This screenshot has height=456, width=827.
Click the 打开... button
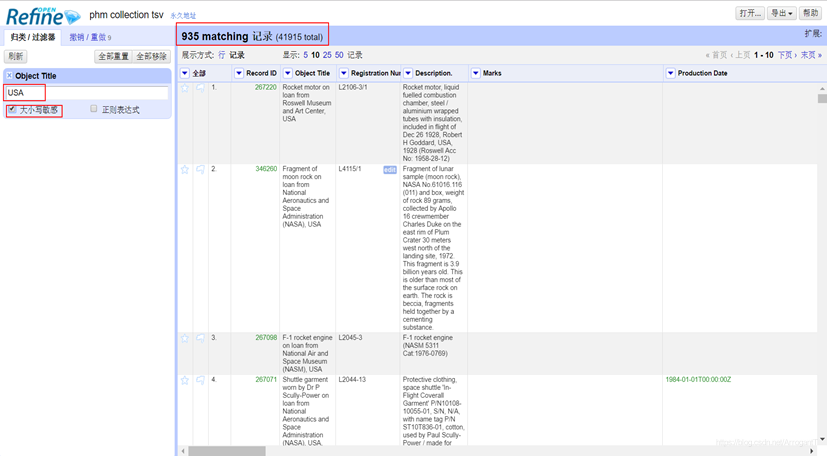click(750, 13)
